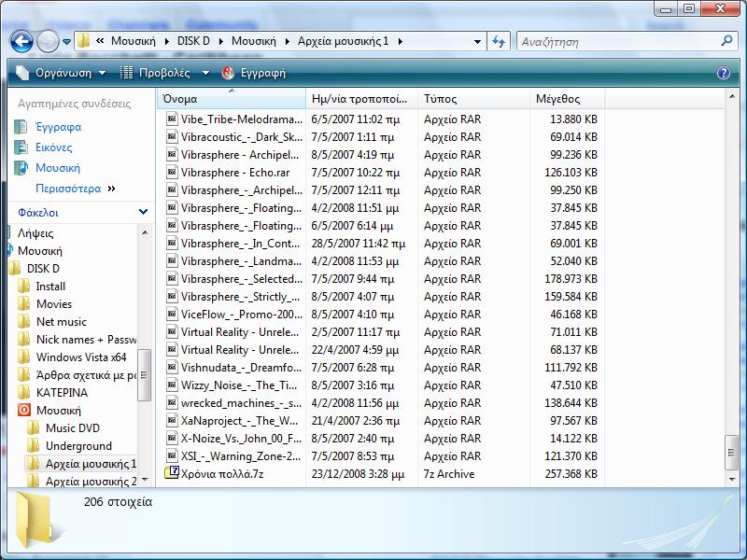Click the folder tree scrollbar thumb

click(x=144, y=375)
